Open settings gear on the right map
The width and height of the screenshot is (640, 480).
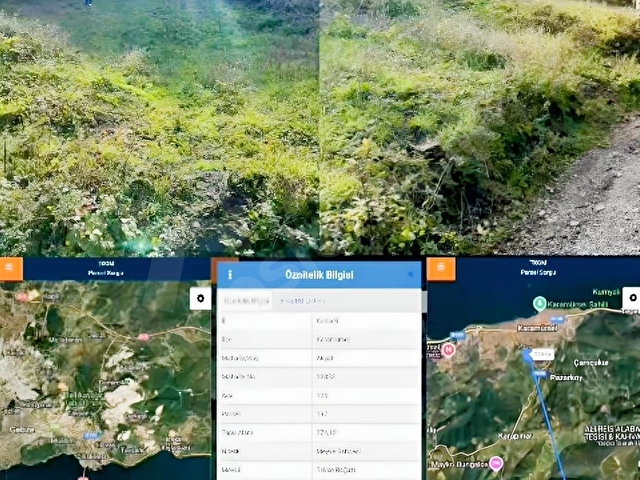tap(631, 298)
